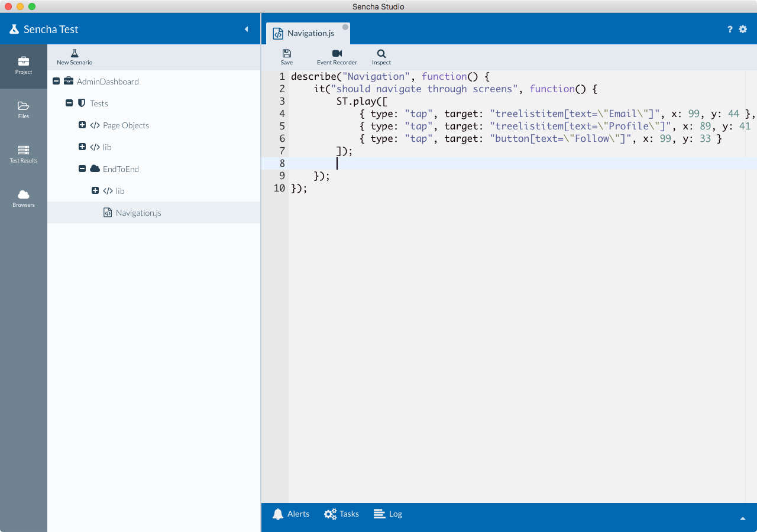Click line number 1 in gutter
Viewport: 757px width, 532px height.
[x=282, y=77]
